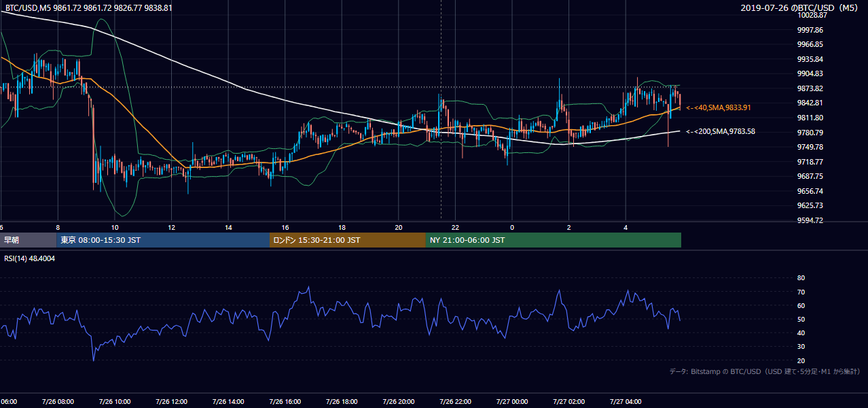Click the BTC/USD,M5 OHLC header text

pyautogui.click(x=89, y=7)
